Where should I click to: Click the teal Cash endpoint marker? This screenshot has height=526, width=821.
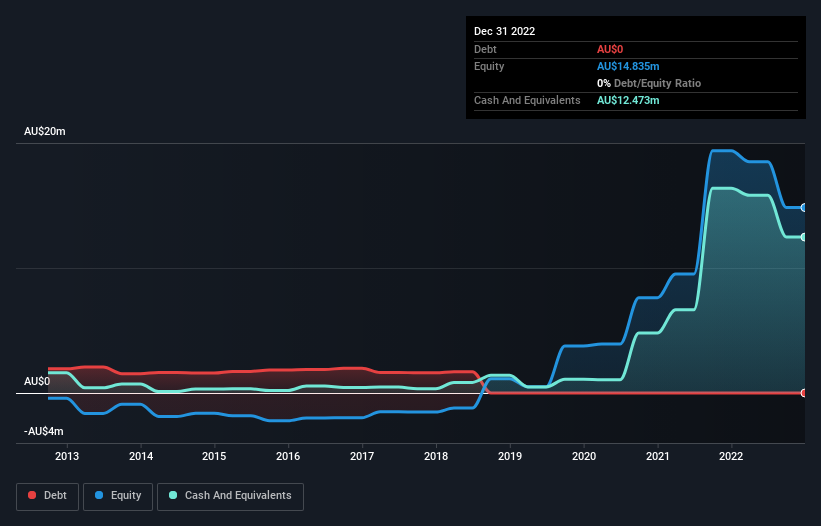(x=804, y=237)
